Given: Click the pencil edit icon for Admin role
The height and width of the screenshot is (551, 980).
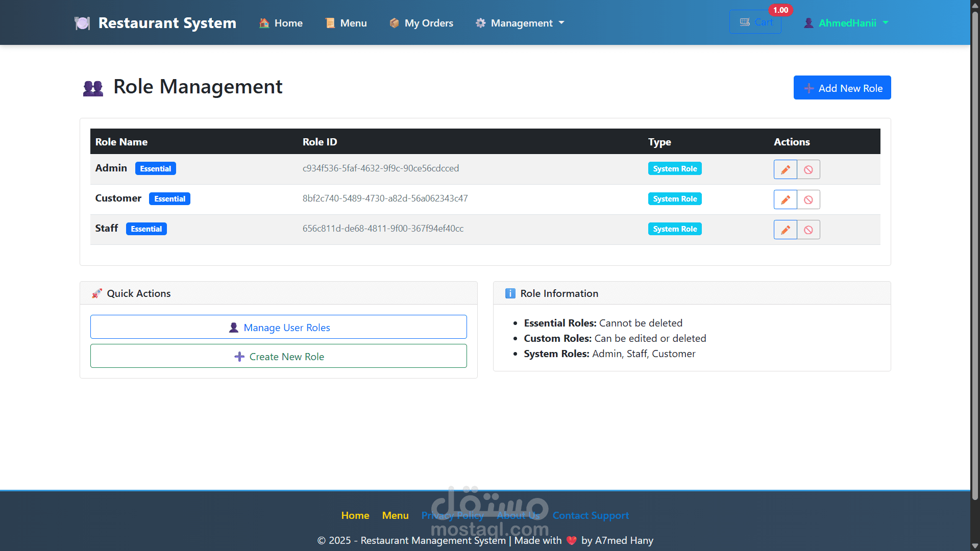Looking at the screenshot, I should pyautogui.click(x=785, y=169).
